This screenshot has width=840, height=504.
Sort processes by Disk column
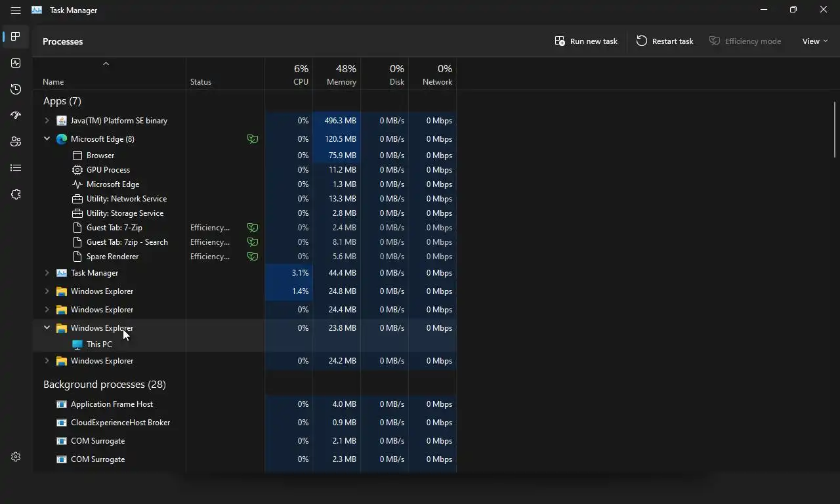pos(385,73)
